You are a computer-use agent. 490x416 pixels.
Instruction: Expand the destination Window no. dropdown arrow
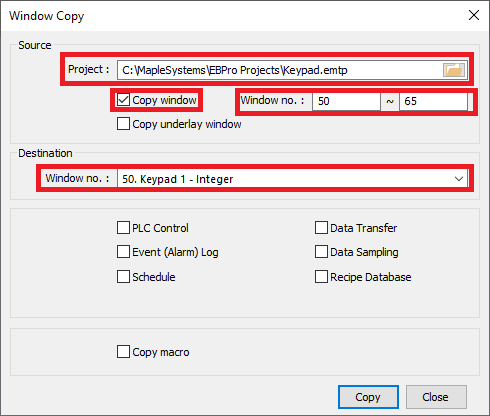459,179
